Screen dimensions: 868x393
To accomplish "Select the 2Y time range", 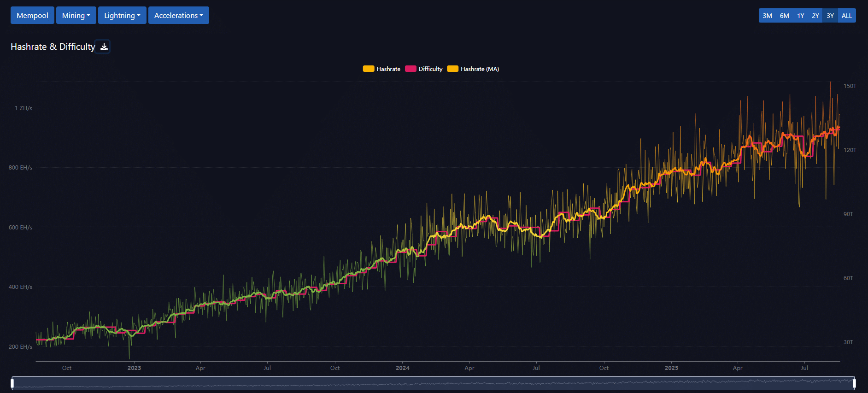I will click(815, 16).
